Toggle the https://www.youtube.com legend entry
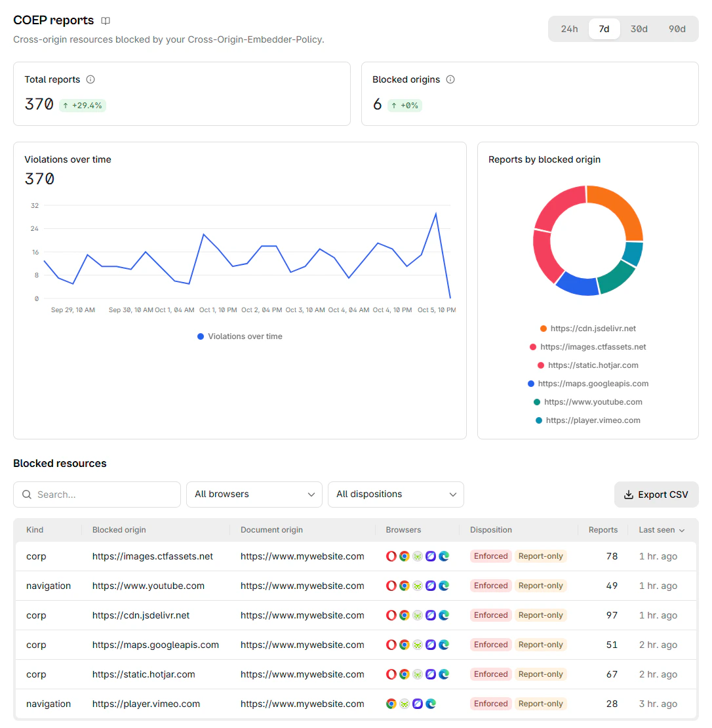Image resolution: width=712 pixels, height=728 pixels. [588, 402]
